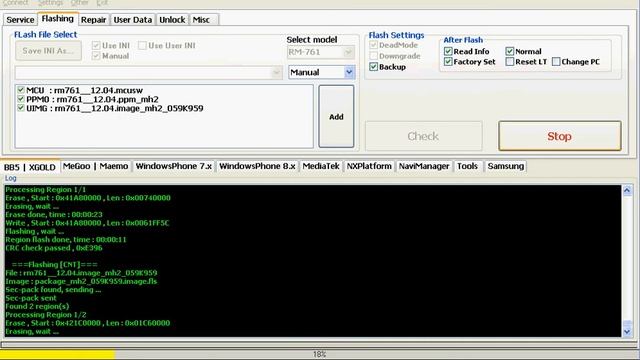Enable the Change PC option
Image resolution: width=640 pixels, height=360 pixels.
pyautogui.click(x=556, y=62)
